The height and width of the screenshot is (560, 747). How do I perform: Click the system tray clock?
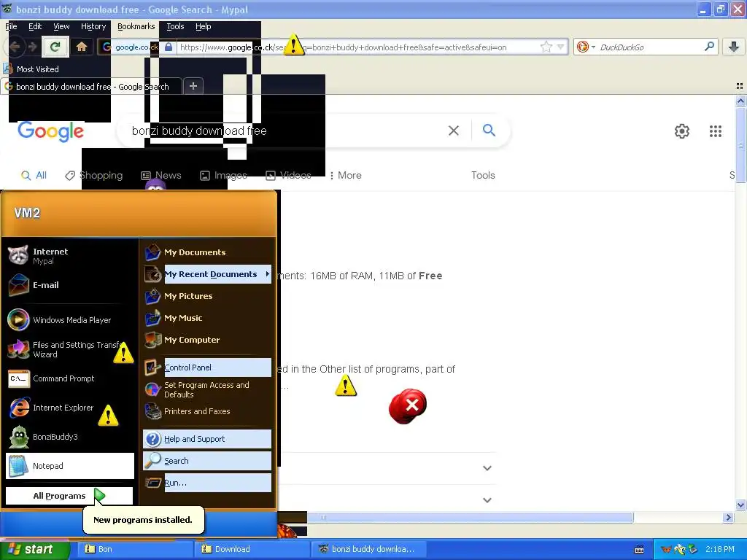point(720,549)
